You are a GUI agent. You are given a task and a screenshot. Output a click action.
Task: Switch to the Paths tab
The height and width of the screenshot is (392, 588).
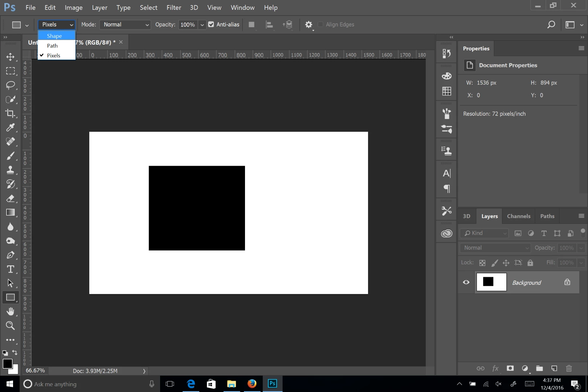tap(547, 216)
